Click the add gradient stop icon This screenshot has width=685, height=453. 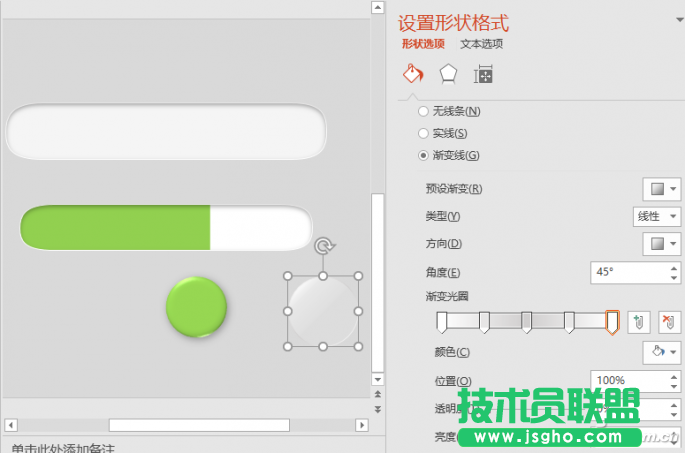click(x=639, y=321)
